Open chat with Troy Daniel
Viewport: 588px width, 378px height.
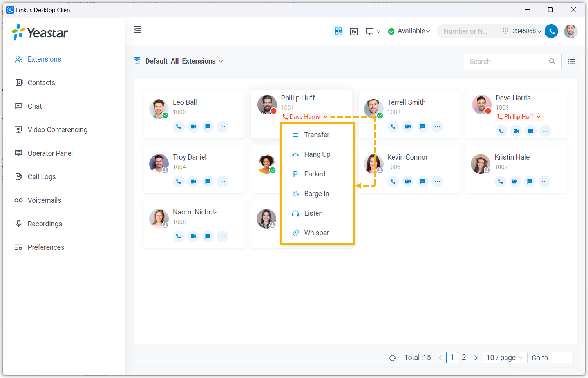click(208, 181)
